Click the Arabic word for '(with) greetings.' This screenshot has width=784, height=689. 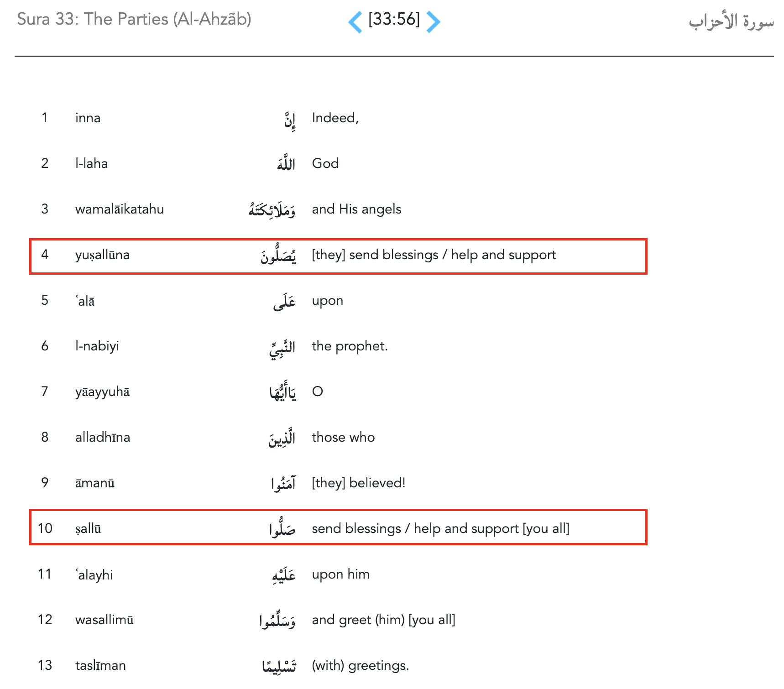click(x=279, y=666)
